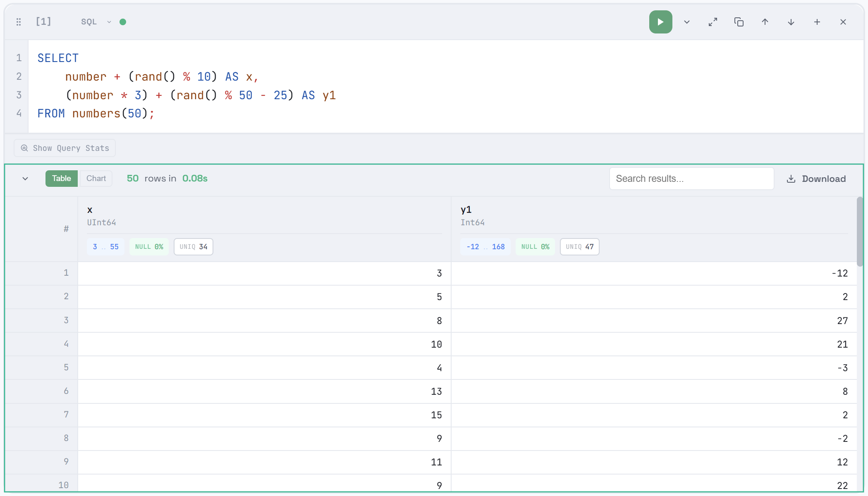This screenshot has width=868, height=496.
Task: Open Show Query Stats
Action: [65, 148]
